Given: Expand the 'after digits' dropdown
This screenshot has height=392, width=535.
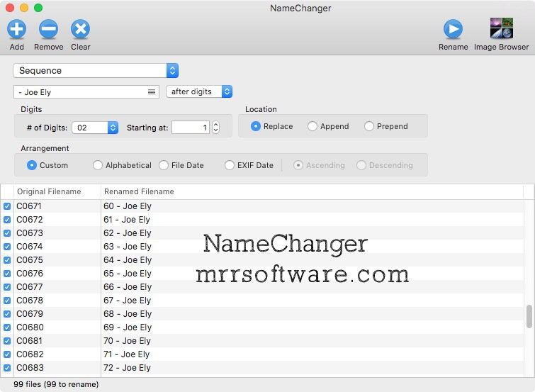Looking at the screenshot, I should tap(199, 91).
